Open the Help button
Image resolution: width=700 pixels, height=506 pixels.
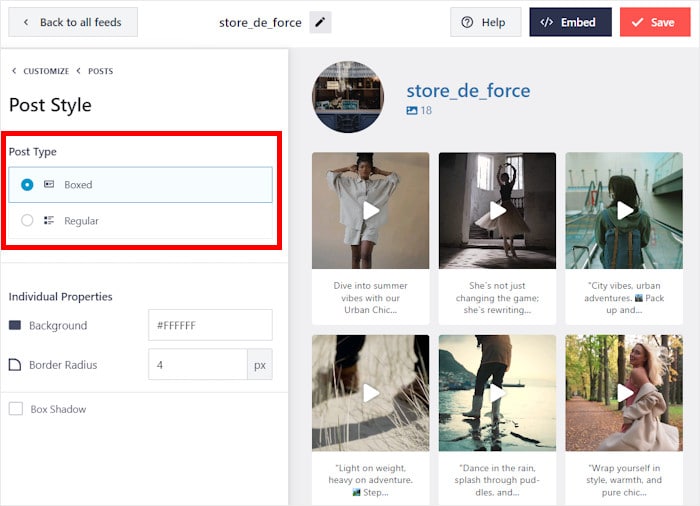pyautogui.click(x=485, y=22)
